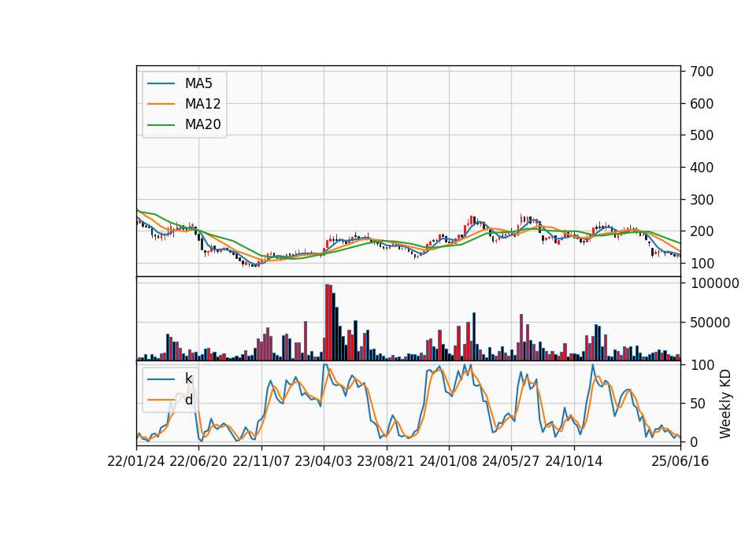Click the 50000 volume axis label
This screenshot has height=543, width=756.
click(x=710, y=323)
